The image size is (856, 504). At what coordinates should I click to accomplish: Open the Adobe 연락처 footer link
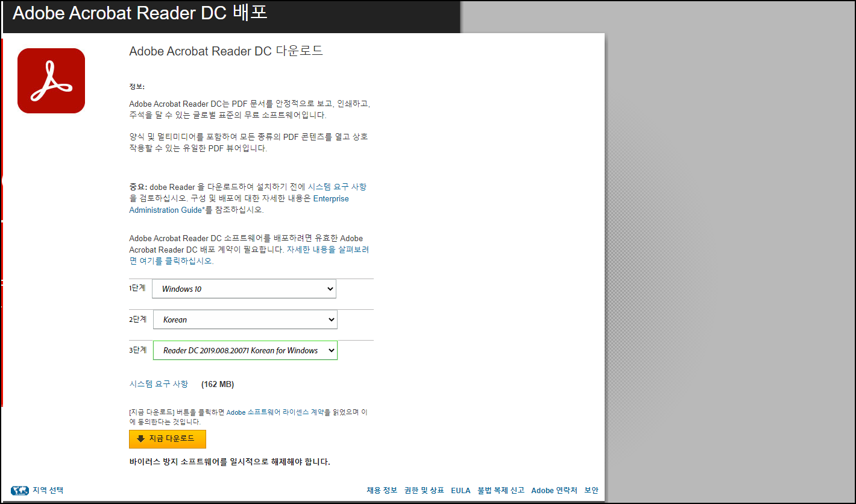554,490
